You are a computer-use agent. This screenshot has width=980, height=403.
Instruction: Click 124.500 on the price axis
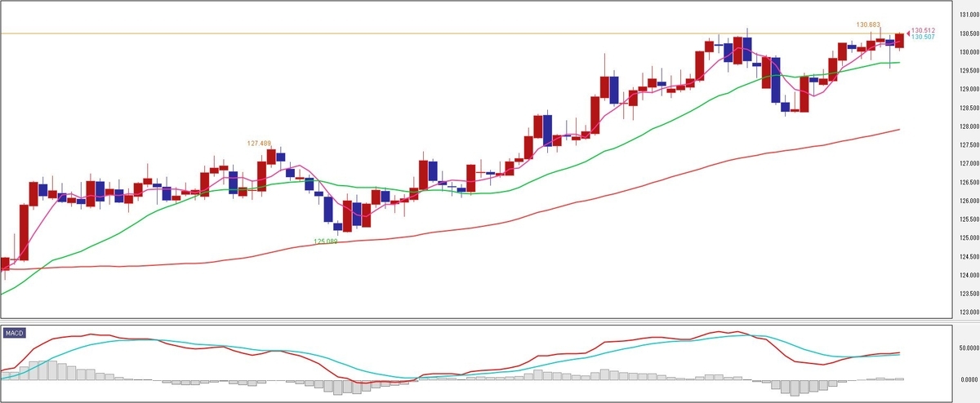969,257
